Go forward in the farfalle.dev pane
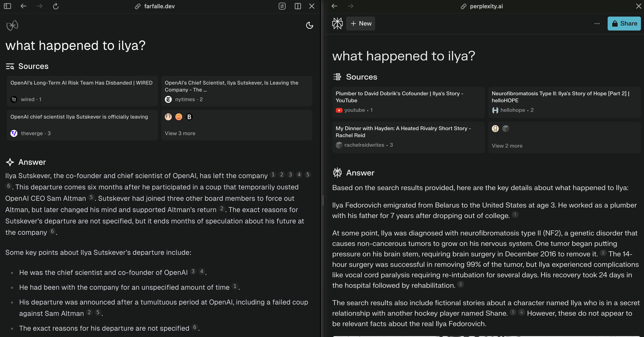This screenshot has height=337, width=644. (39, 6)
